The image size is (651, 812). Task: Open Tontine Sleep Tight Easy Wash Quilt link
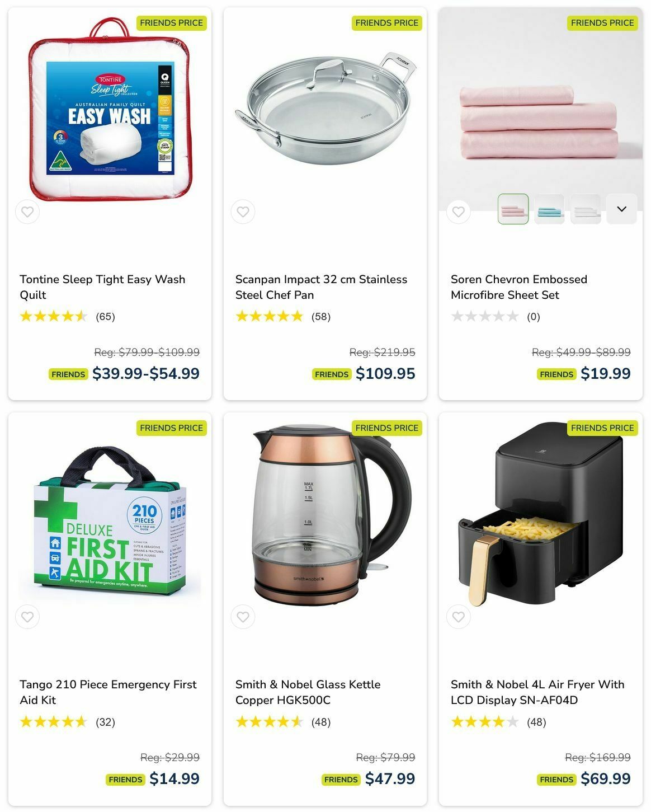[102, 287]
